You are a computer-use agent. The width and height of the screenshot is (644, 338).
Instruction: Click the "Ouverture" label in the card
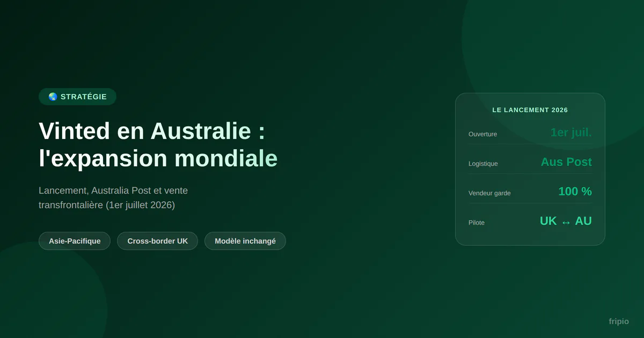click(x=482, y=134)
